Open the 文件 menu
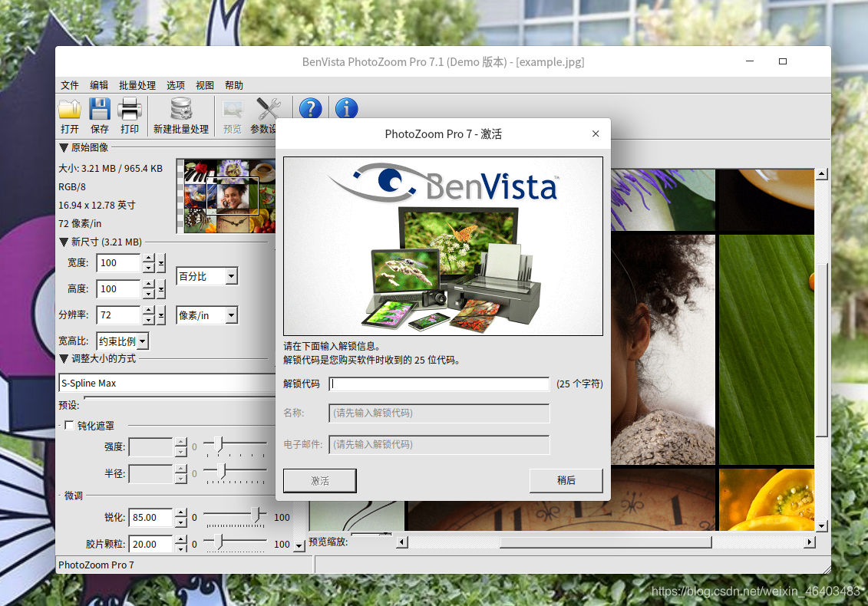Viewport: 868px width, 606px height. click(70, 85)
